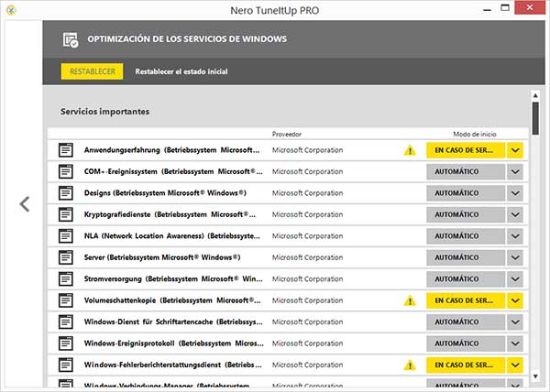Open start mode arrow for Server
The width and height of the screenshot is (550, 392).
click(x=515, y=257)
